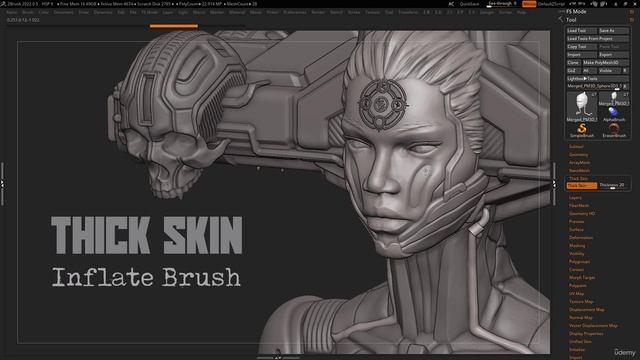Image resolution: width=640 pixels, height=360 pixels.
Task: Click the Export button in Tool palette
Action: 613,55
